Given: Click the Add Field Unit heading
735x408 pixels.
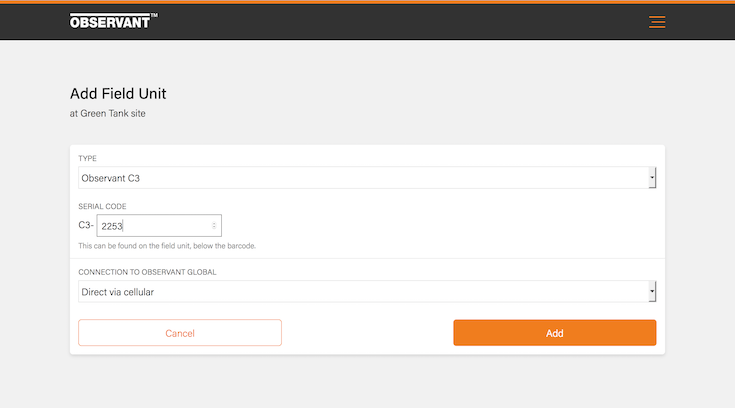Looking at the screenshot, I should 118,94.
